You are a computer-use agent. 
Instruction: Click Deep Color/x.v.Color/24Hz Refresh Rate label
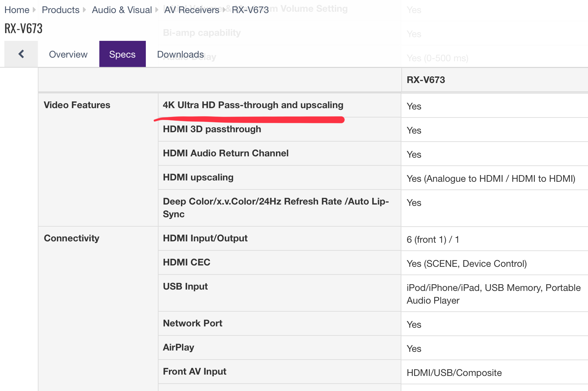click(x=276, y=208)
